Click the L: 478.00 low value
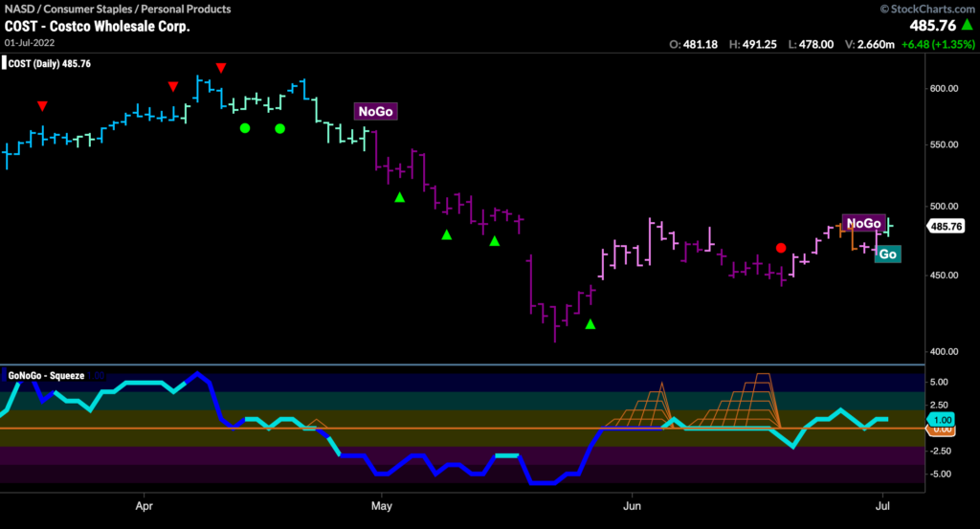Screen dimensions: 980x529 pos(812,44)
